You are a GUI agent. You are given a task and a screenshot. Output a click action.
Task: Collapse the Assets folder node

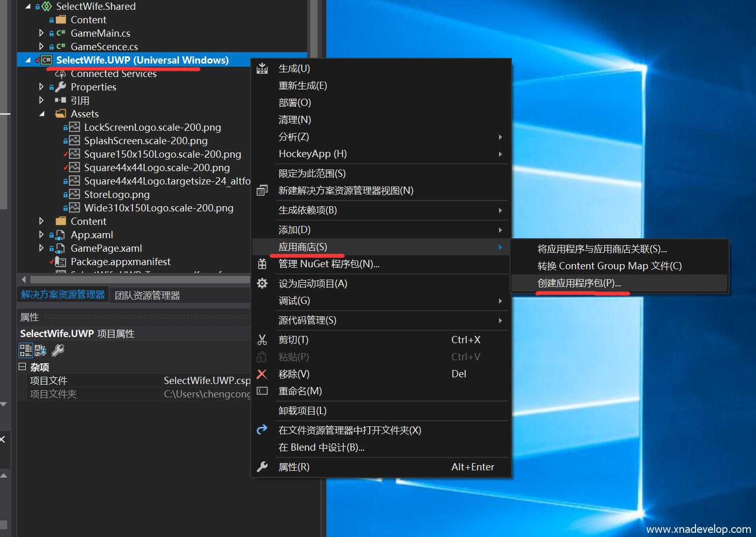click(x=41, y=114)
